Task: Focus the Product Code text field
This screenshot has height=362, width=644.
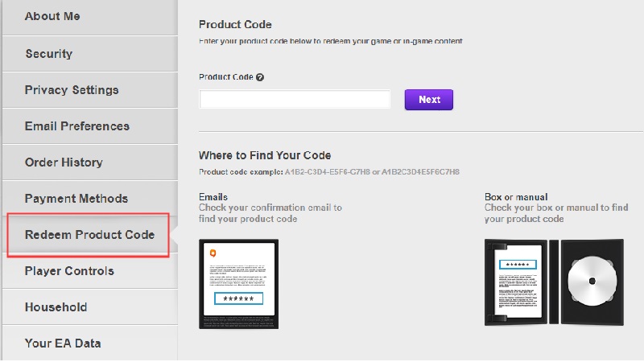Action: pyautogui.click(x=295, y=100)
